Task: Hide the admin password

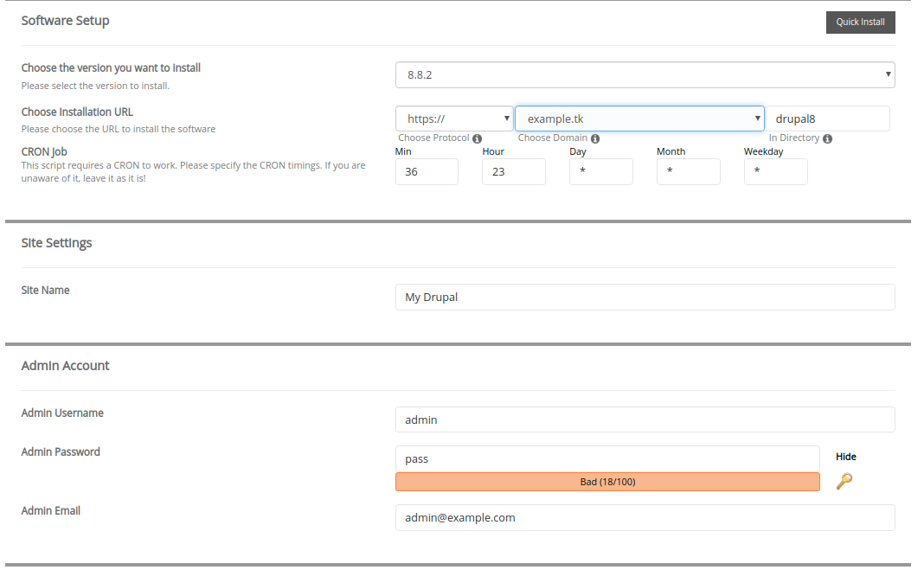Action: coord(845,457)
